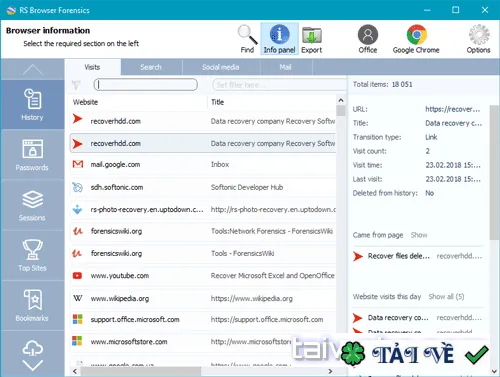The image size is (500, 377).
Task: Click the Transition type value Link
Action: (431, 137)
